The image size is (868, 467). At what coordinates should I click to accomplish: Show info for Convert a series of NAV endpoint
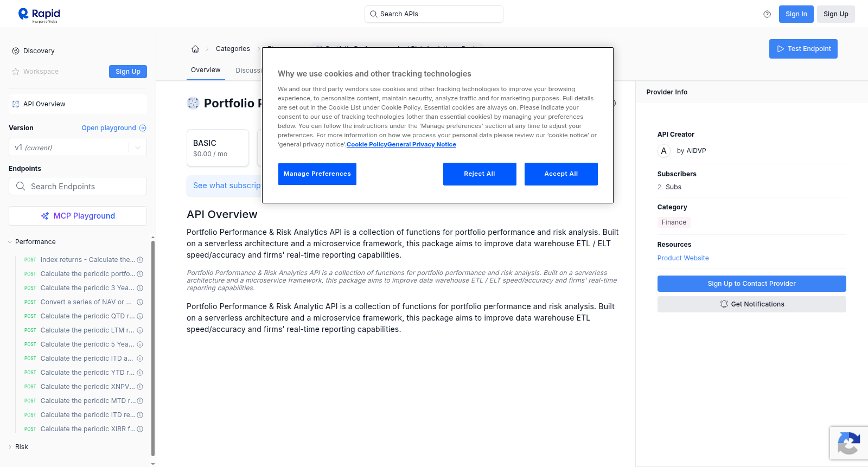pyautogui.click(x=140, y=302)
